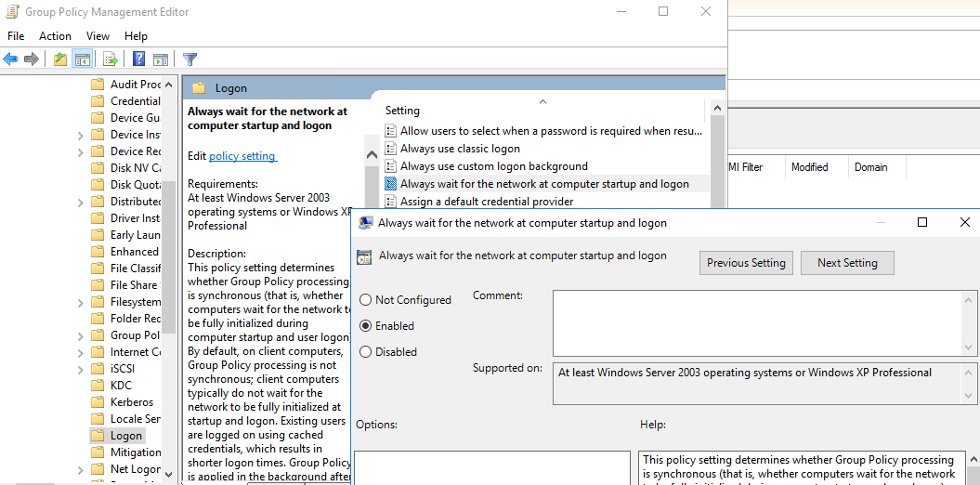Image resolution: width=980 pixels, height=485 pixels.
Task: Click the Back arrow toolbar icon
Action: click(x=10, y=59)
